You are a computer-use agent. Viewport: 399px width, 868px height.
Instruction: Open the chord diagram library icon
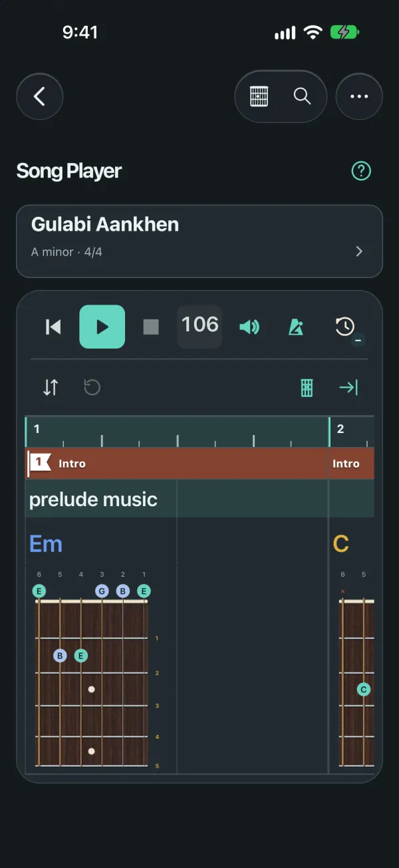[259, 96]
